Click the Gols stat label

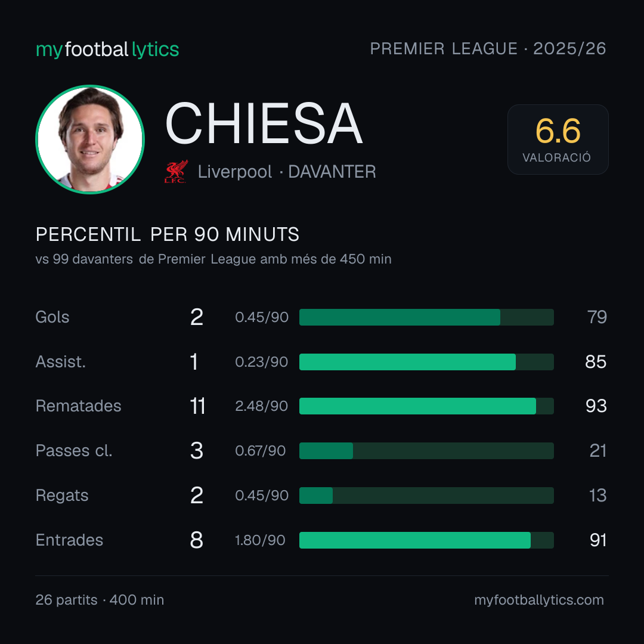click(52, 317)
